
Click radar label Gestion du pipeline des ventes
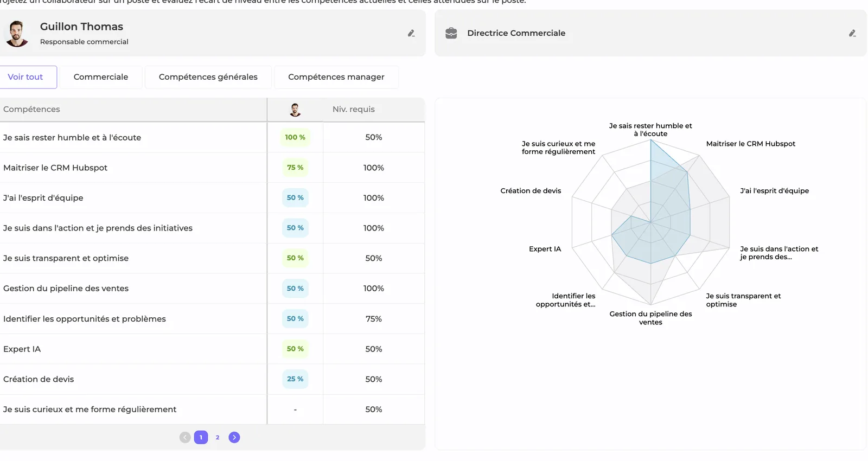click(x=650, y=318)
